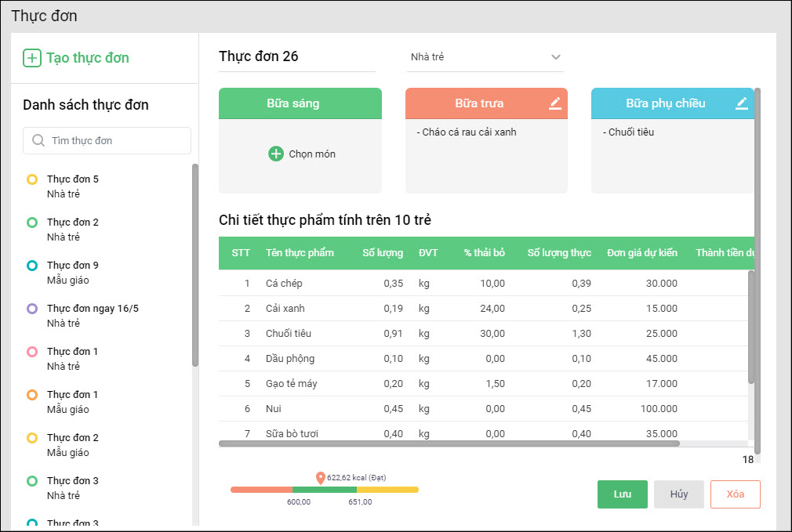Select the Gạo tẻ máy ingredient row
792x532 pixels.
483,384
